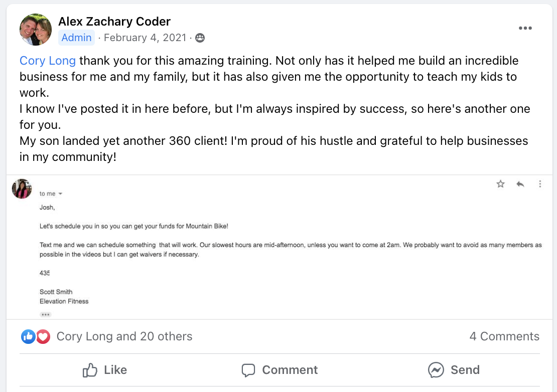Click the blue thumbs-up reaction icon
The width and height of the screenshot is (557, 392).
[28, 336]
